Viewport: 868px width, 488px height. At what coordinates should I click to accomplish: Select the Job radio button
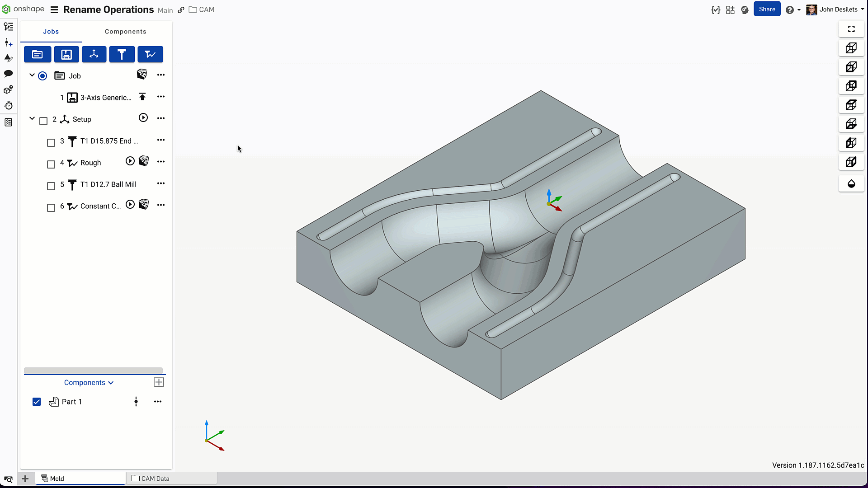coord(42,76)
